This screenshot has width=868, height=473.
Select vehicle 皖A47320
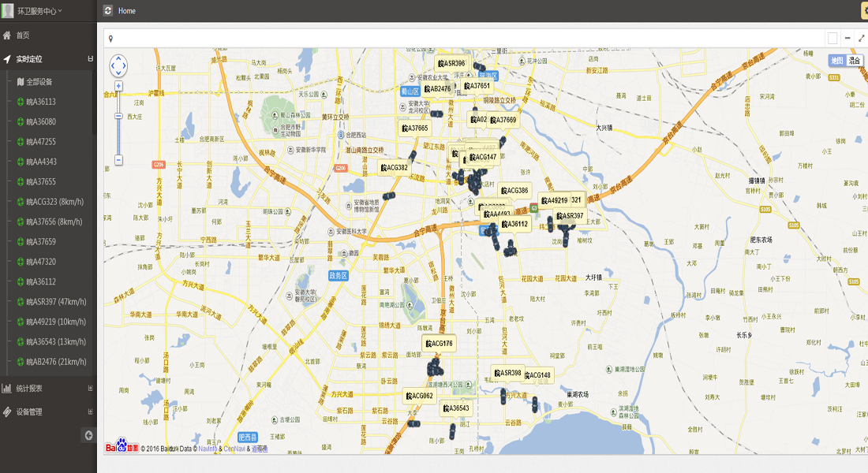tap(41, 262)
